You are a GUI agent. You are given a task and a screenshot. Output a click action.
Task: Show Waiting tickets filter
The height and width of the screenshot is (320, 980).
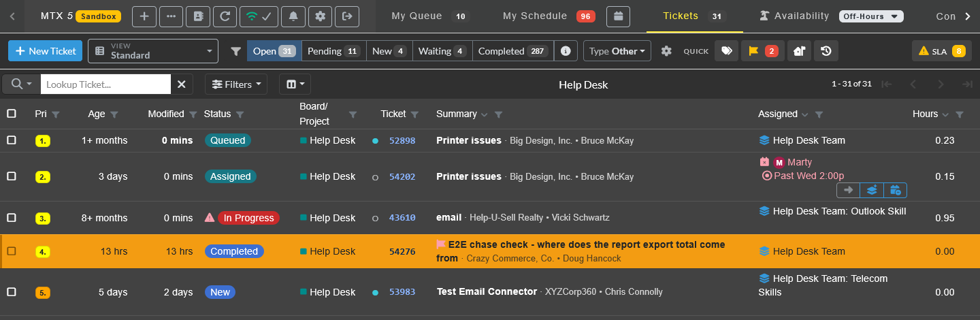442,51
